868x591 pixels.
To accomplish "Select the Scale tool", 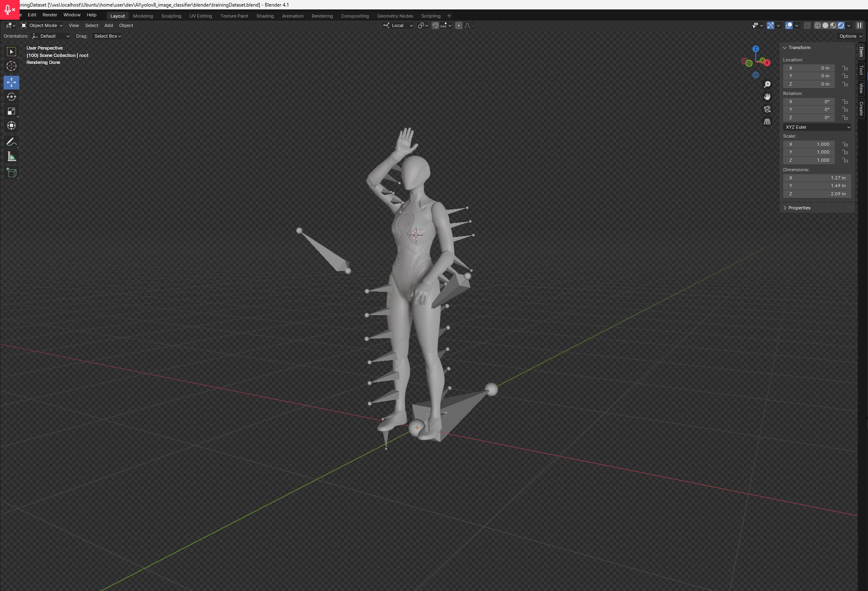I will tap(11, 111).
